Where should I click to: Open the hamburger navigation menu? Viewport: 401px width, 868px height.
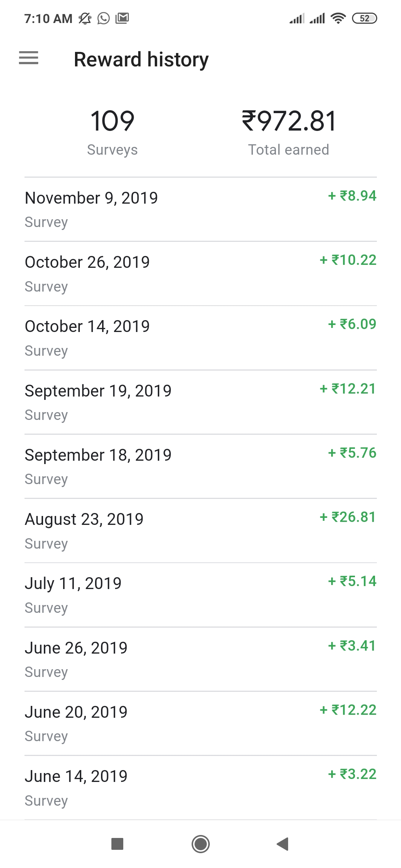click(x=29, y=58)
